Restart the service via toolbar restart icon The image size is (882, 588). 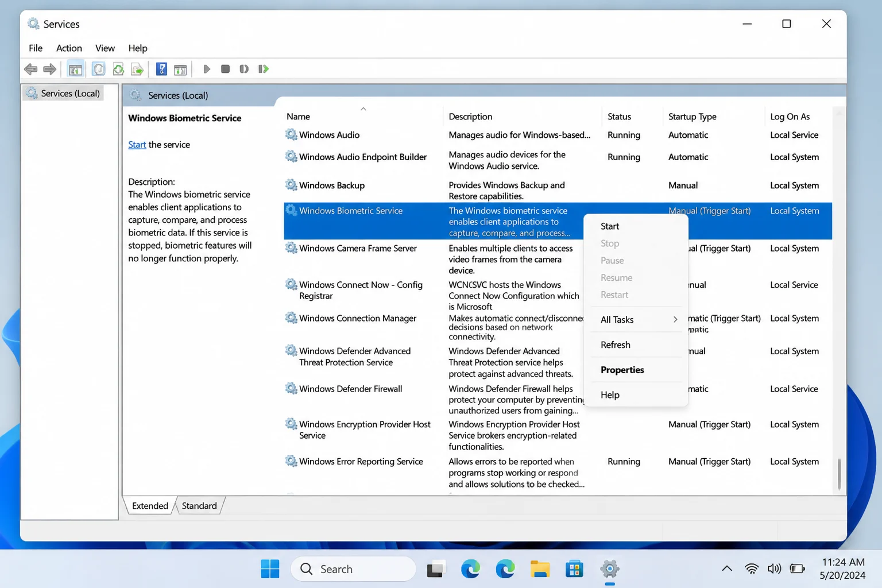pos(264,69)
